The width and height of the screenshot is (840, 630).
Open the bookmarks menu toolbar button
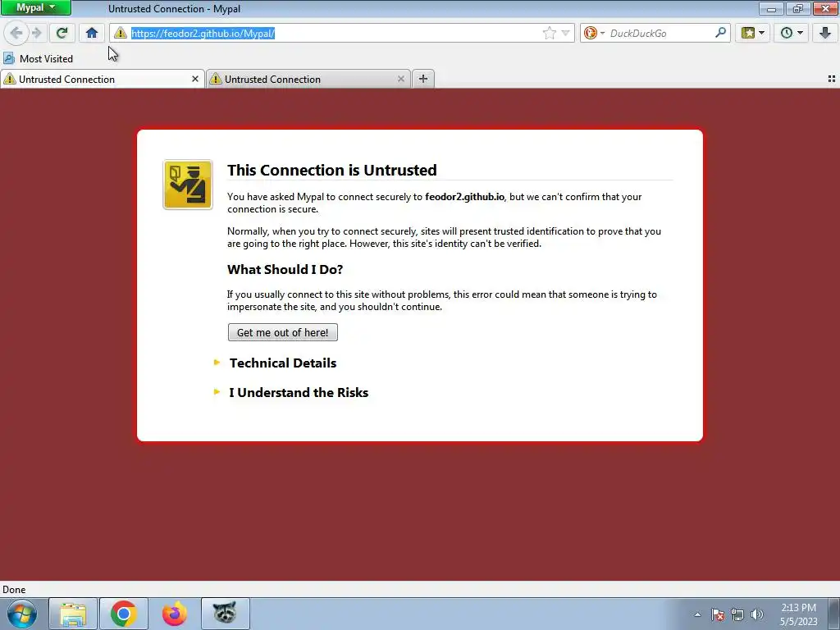(753, 33)
